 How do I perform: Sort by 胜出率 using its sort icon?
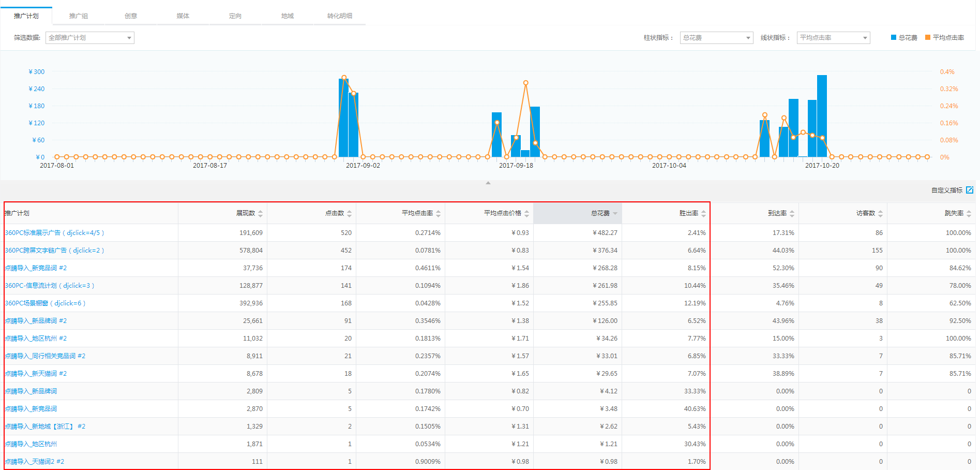point(703,213)
